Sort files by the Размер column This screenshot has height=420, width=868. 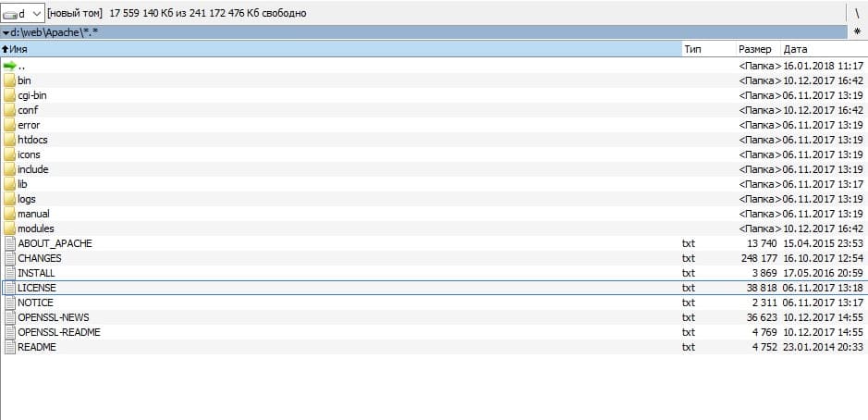(758, 49)
